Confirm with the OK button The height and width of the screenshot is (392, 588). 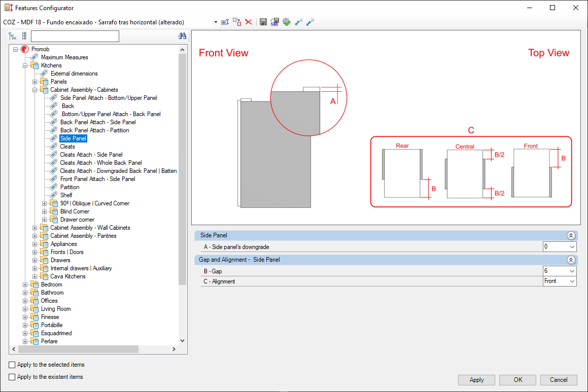coord(518,380)
